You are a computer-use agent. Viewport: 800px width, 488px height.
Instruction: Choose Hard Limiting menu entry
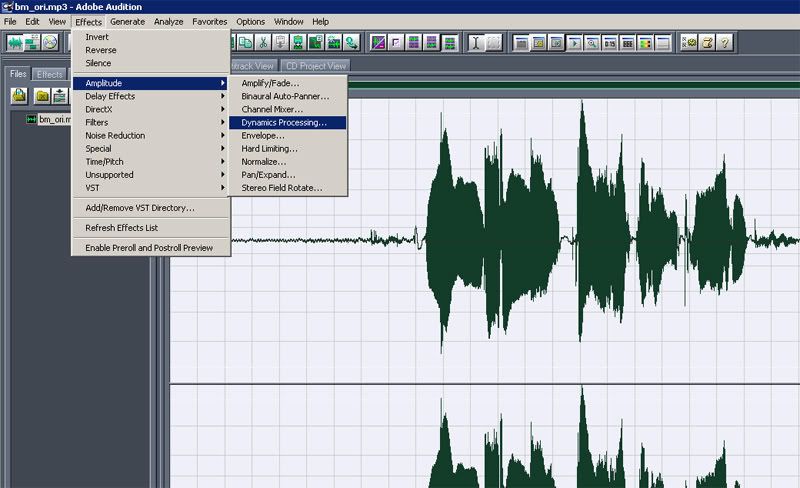(x=288, y=149)
